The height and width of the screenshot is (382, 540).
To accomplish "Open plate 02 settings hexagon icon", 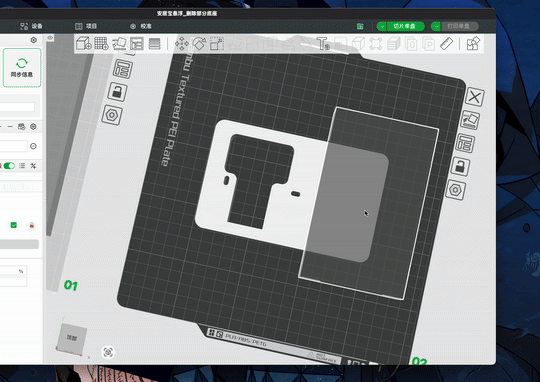I will tap(456, 190).
